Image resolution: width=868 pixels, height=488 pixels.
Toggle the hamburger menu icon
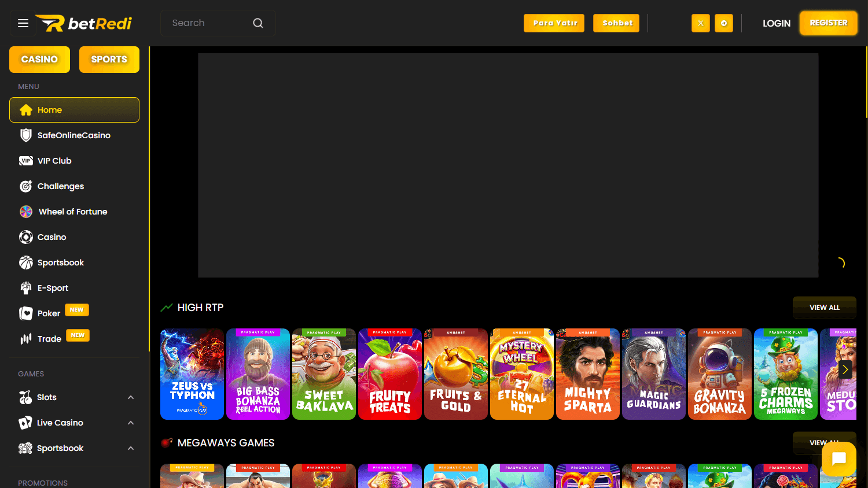23,23
